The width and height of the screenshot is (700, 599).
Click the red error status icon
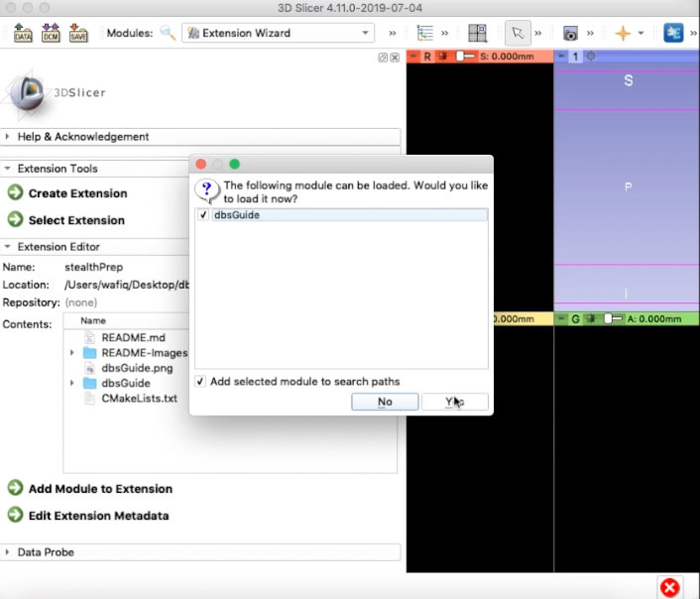click(669, 587)
